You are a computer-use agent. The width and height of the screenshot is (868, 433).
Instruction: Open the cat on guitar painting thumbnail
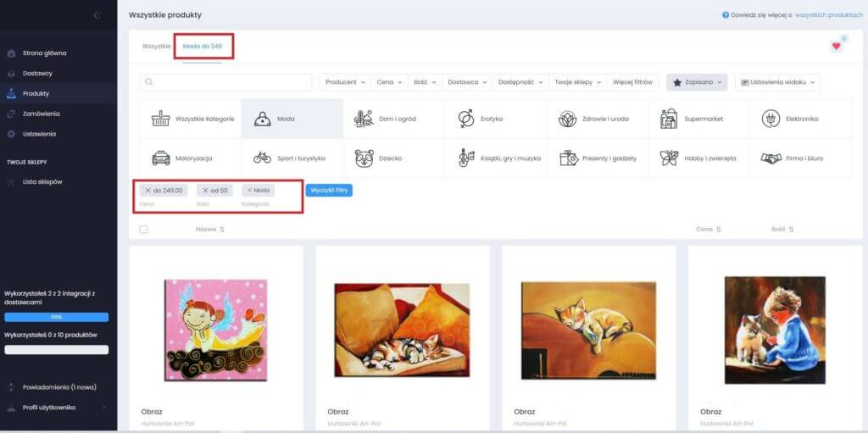click(x=588, y=330)
